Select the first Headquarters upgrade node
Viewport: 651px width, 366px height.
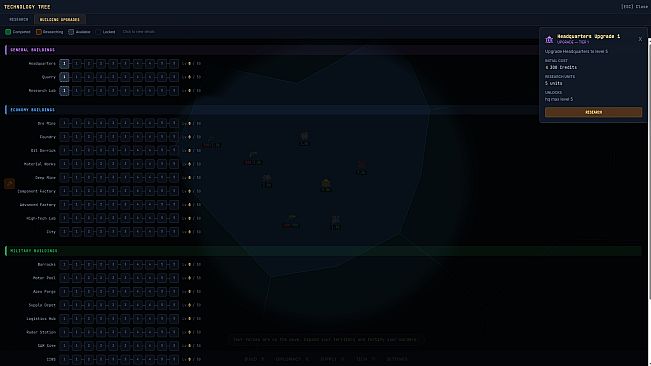[x=64, y=63]
